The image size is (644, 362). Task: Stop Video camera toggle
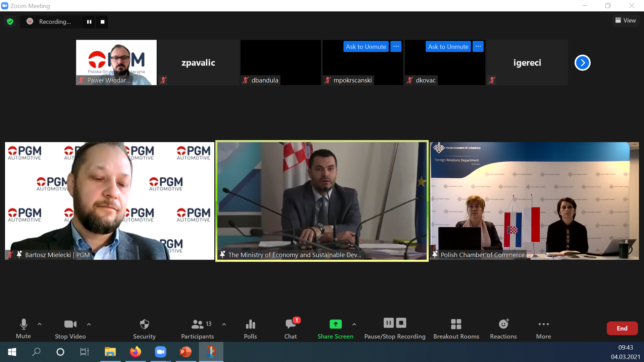pyautogui.click(x=70, y=324)
